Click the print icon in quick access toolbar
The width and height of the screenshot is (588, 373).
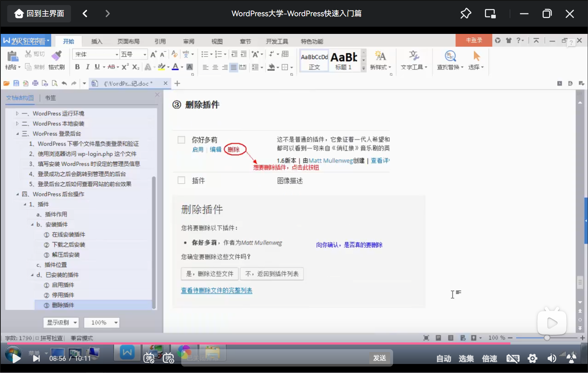point(35,84)
